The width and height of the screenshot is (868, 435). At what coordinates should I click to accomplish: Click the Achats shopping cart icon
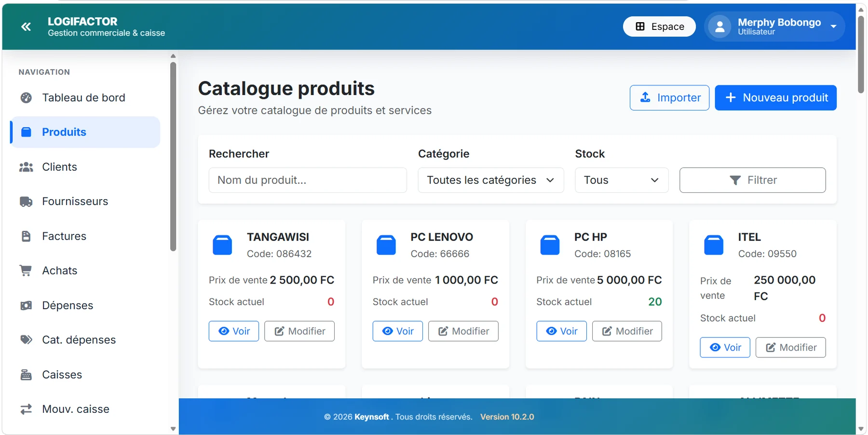tap(26, 271)
